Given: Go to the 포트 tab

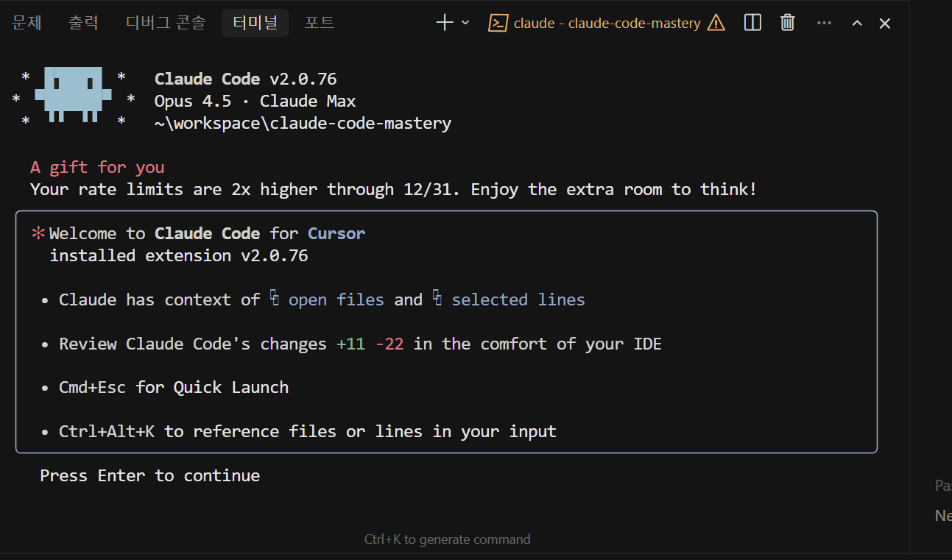Looking at the screenshot, I should click(x=320, y=23).
